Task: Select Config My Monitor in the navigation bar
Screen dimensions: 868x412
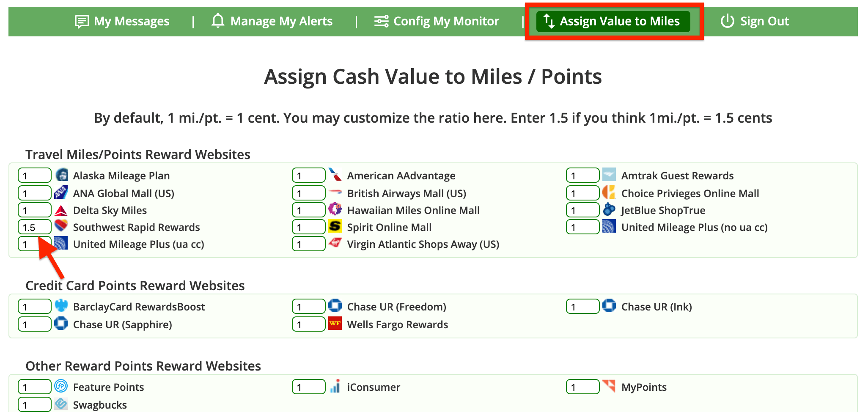Action: [x=446, y=21]
